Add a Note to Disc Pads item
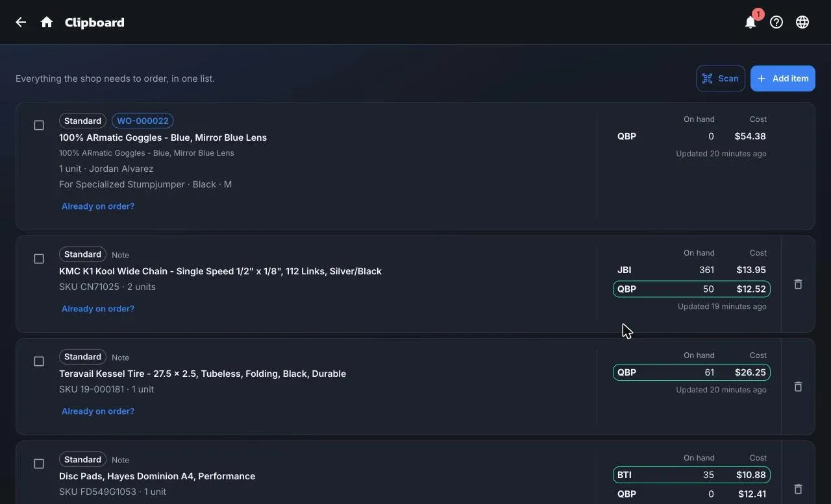This screenshot has height=504, width=831. tap(120, 460)
